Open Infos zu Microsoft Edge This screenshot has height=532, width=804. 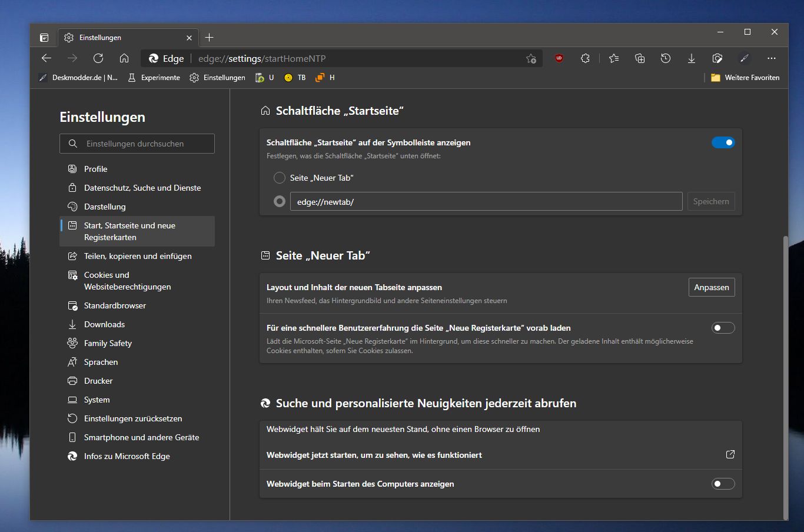pos(137,456)
